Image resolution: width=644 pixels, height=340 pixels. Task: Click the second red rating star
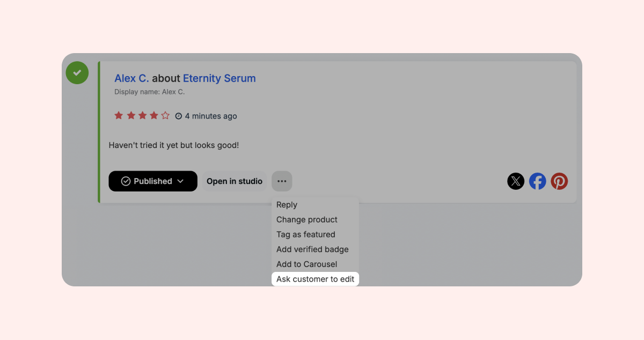pos(130,115)
